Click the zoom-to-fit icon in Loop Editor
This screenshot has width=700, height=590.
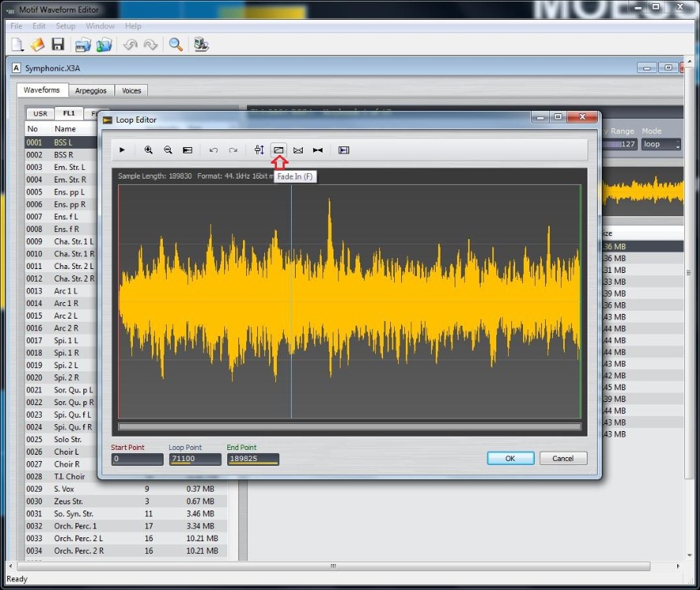click(x=187, y=150)
